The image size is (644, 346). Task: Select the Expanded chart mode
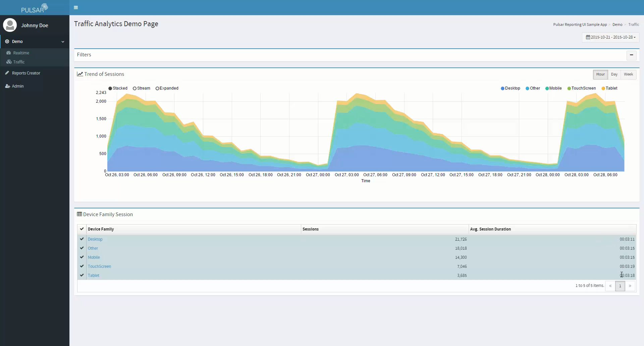coord(167,88)
